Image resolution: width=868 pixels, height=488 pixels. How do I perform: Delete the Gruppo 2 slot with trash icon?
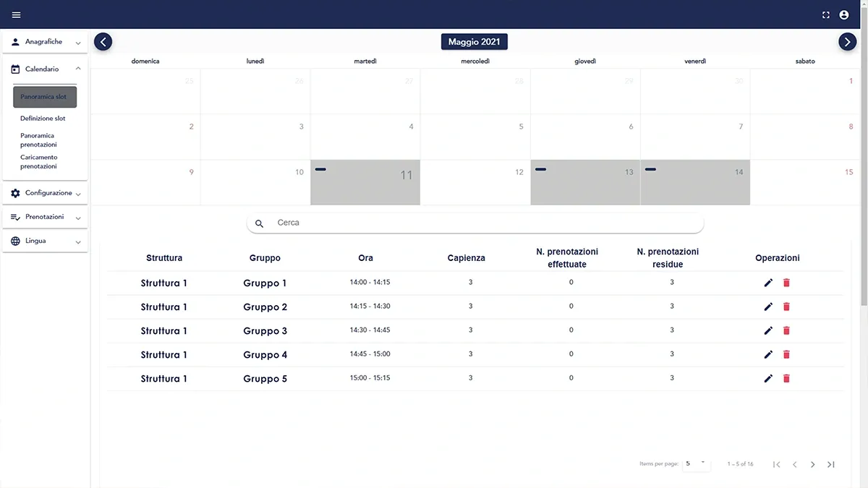tap(786, 307)
